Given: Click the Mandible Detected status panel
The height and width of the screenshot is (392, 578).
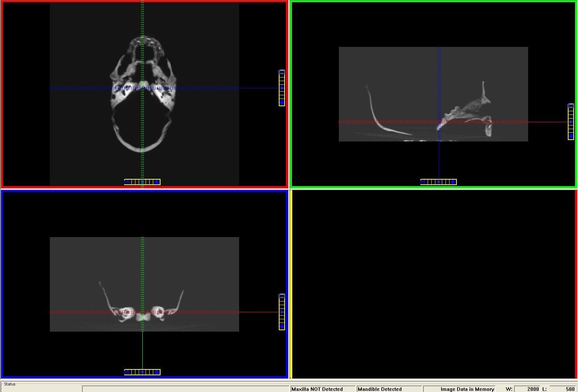Looking at the screenshot, I should tap(389, 389).
